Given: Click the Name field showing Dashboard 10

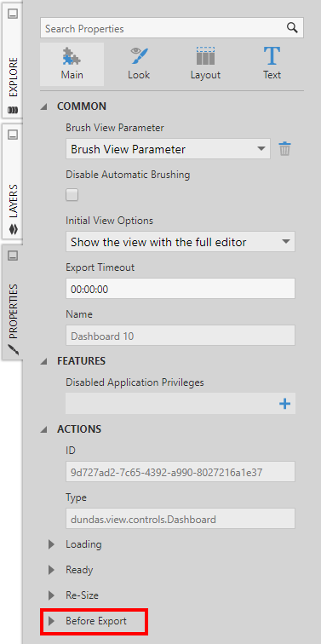Looking at the screenshot, I should tap(181, 336).
